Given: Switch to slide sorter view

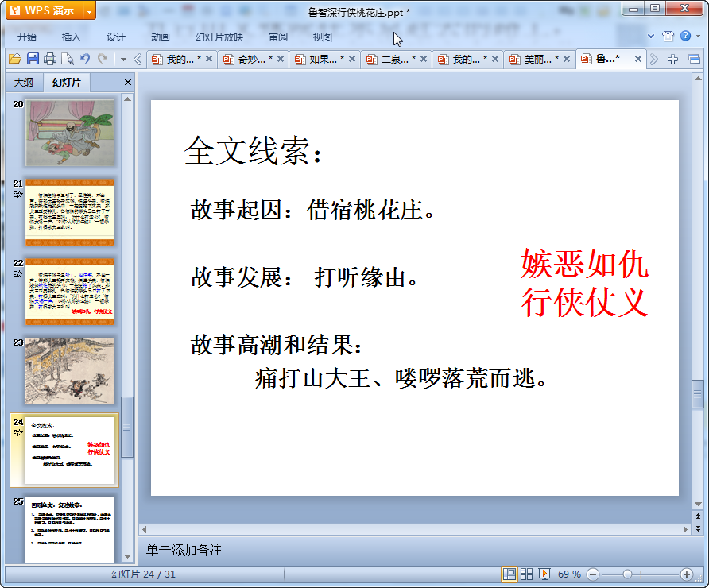Looking at the screenshot, I should [x=527, y=574].
